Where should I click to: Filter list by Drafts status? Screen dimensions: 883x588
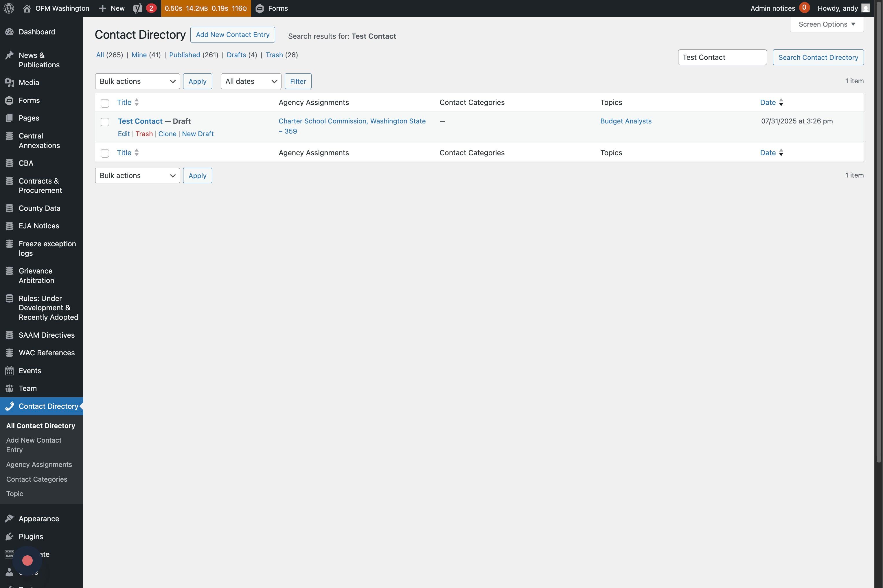coord(236,55)
